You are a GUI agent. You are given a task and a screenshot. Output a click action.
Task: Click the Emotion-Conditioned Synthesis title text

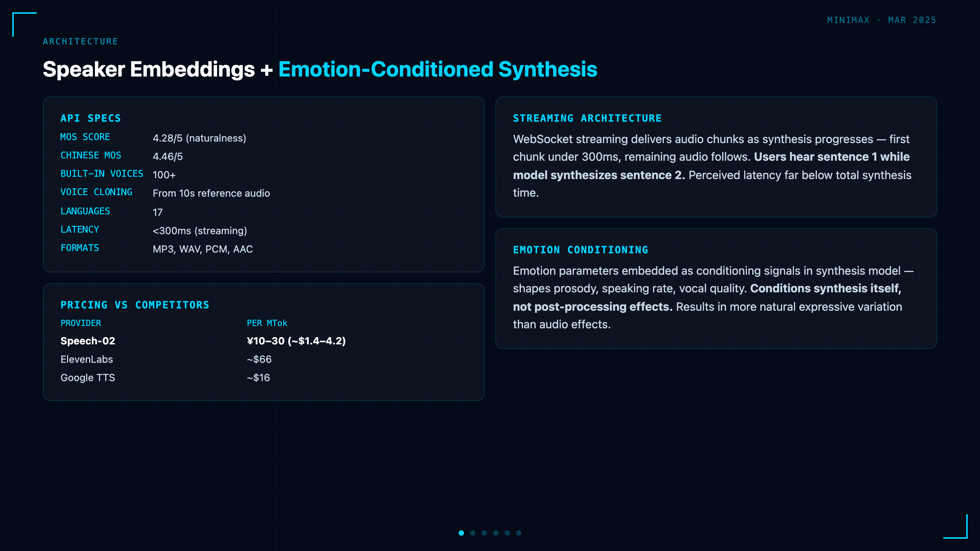click(x=438, y=69)
